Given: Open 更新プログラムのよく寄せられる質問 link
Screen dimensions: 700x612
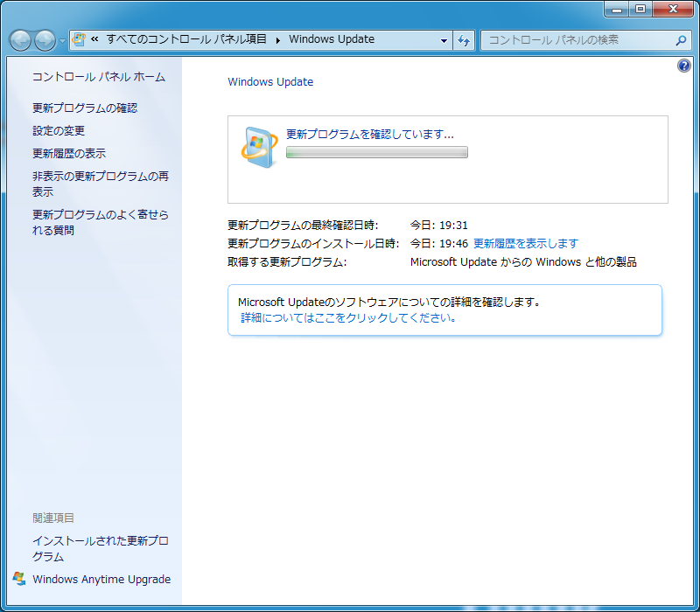Looking at the screenshot, I should tap(101, 222).
